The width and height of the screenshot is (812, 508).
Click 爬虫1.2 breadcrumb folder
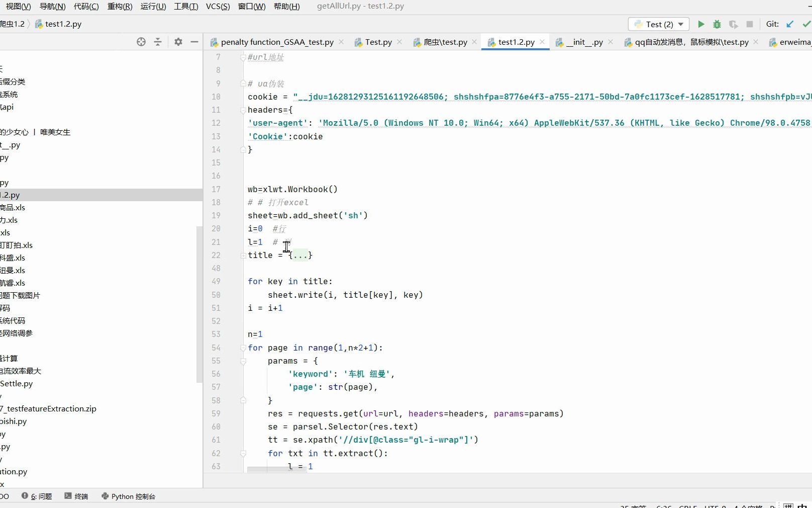click(x=12, y=24)
